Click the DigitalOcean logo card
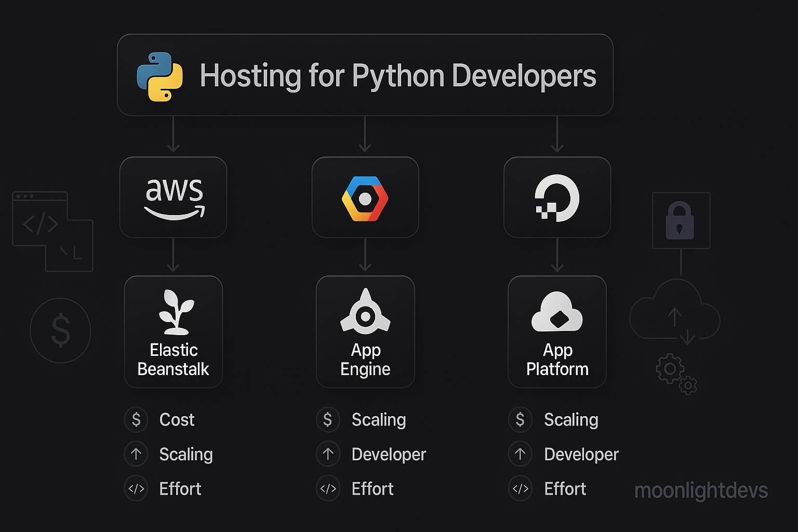 pos(557,197)
